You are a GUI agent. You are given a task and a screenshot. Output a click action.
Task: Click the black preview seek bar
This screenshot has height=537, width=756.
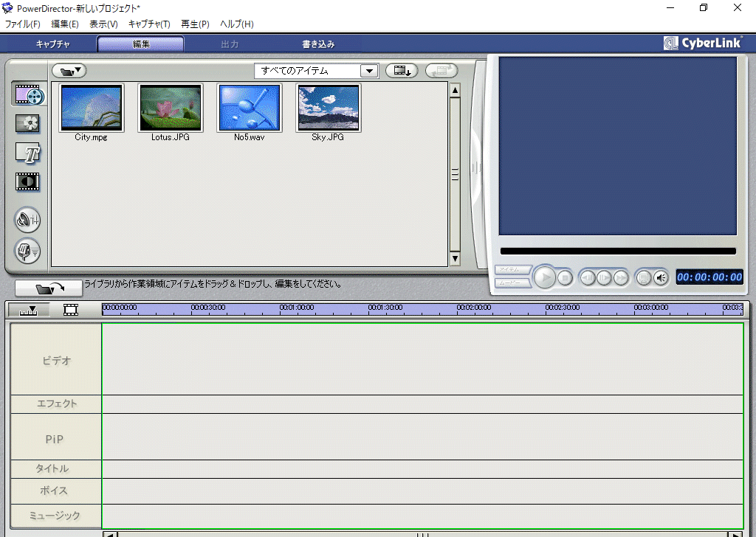coord(618,252)
